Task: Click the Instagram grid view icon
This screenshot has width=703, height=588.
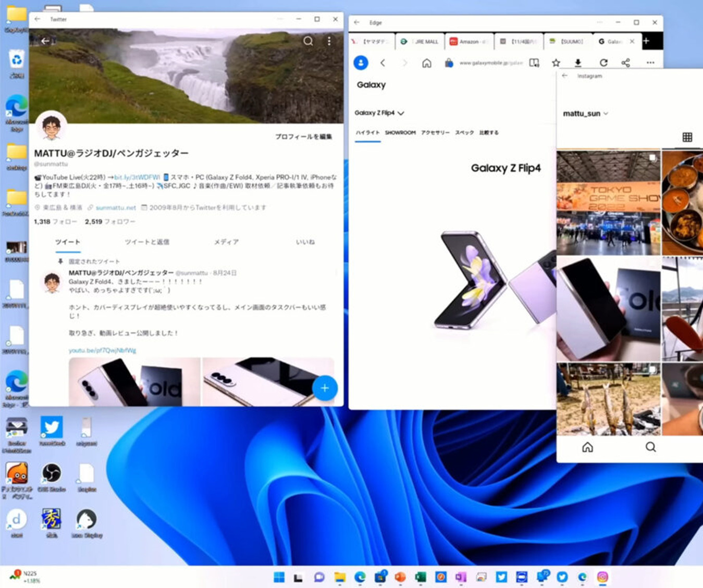Action: [x=687, y=137]
